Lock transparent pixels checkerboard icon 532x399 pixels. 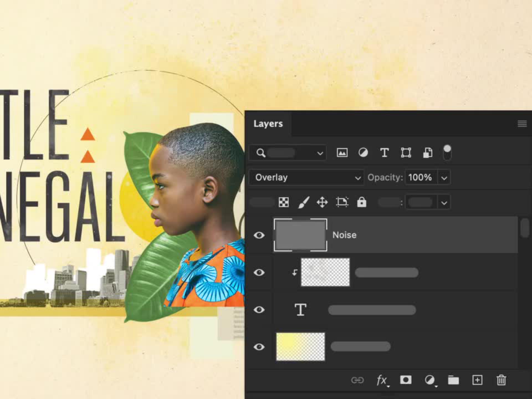[x=283, y=202]
